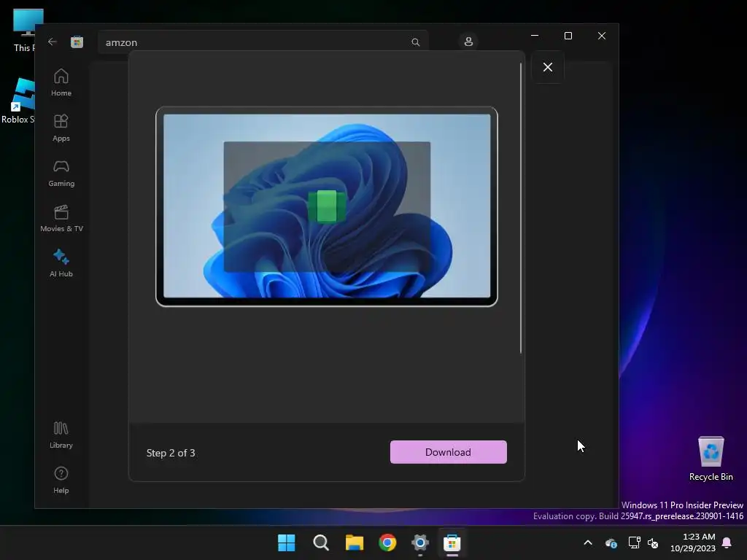
Task: Open File Explorer from taskbar
Action: point(355,542)
